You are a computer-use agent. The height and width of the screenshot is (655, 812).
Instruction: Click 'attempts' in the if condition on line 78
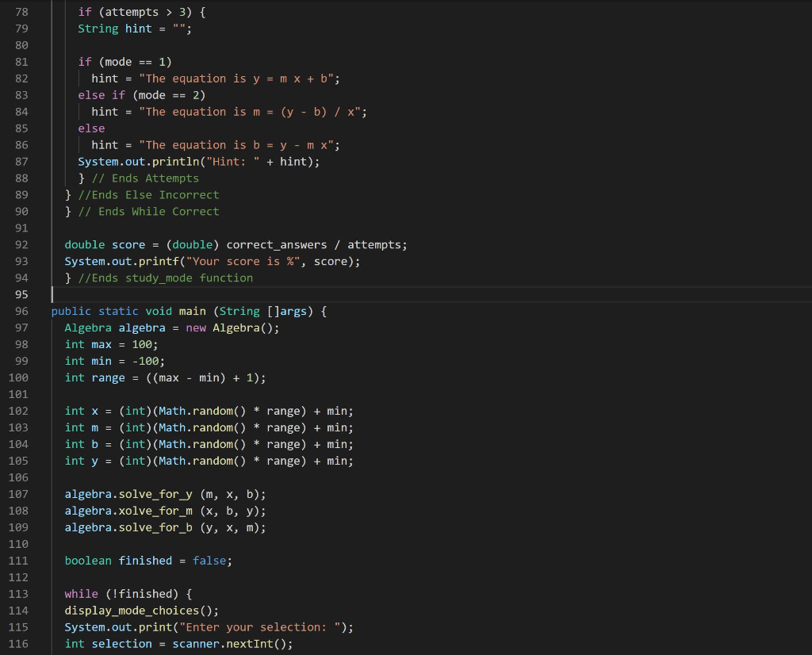click(x=132, y=12)
